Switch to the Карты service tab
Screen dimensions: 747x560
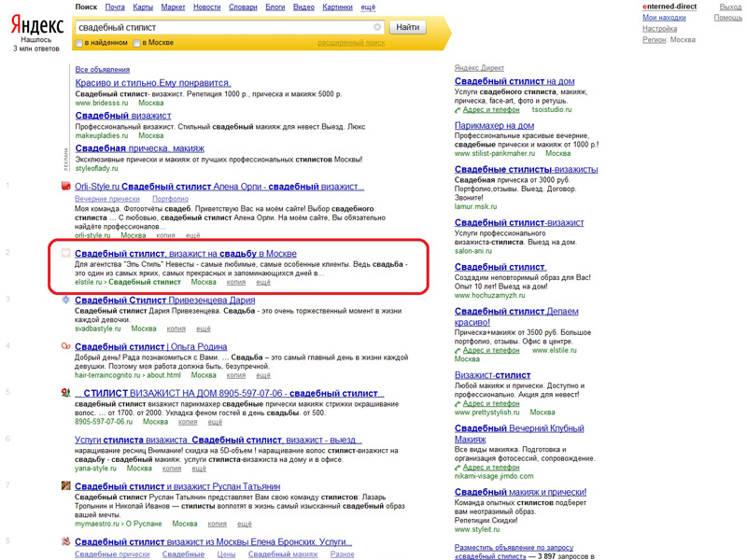[x=143, y=7]
